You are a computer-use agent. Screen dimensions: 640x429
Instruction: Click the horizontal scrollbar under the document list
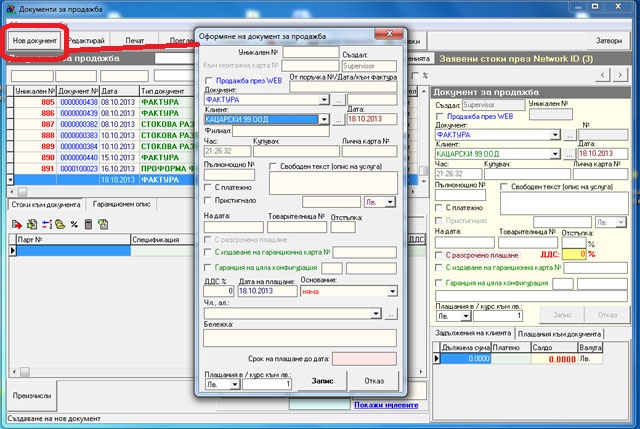point(211,191)
